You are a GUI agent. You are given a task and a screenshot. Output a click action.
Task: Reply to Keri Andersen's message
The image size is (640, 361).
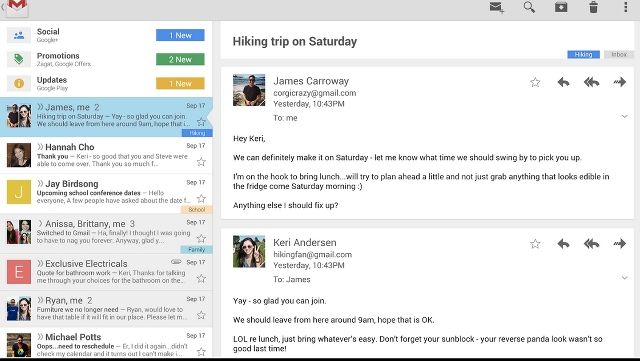(563, 244)
